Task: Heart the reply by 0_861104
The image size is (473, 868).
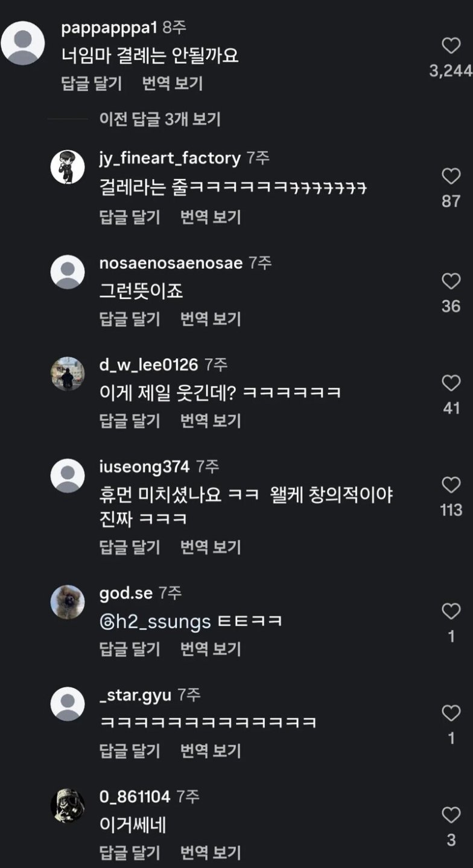Action: click(451, 816)
